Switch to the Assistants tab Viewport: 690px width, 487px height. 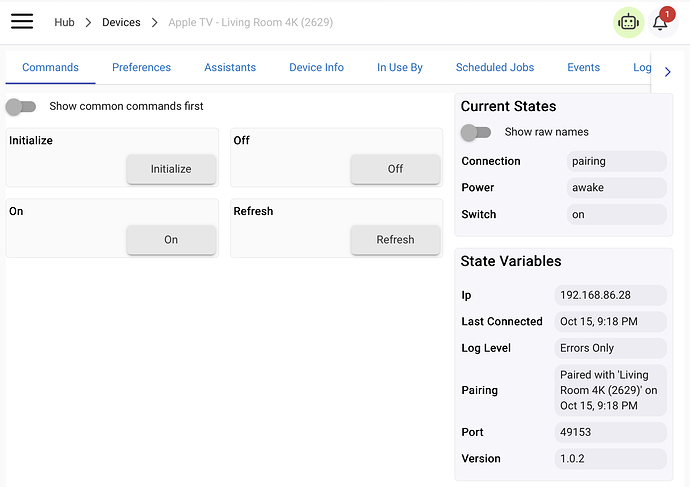[230, 67]
